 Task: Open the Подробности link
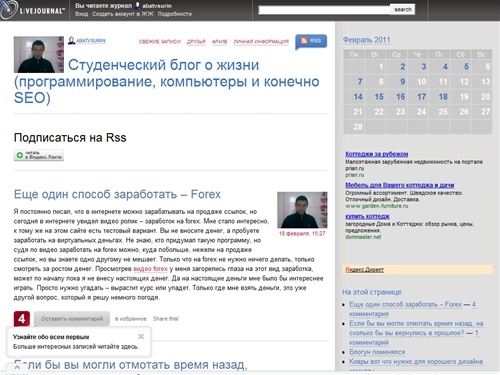tap(175, 14)
